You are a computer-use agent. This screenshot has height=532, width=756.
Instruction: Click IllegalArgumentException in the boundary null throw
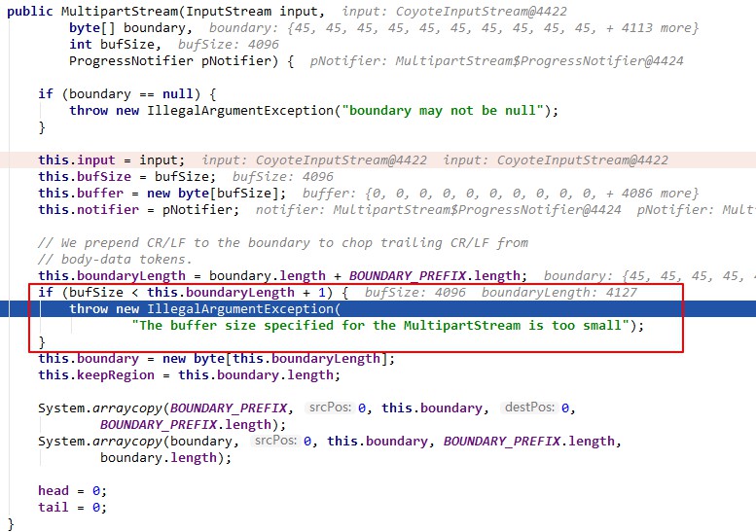pyautogui.click(x=239, y=110)
